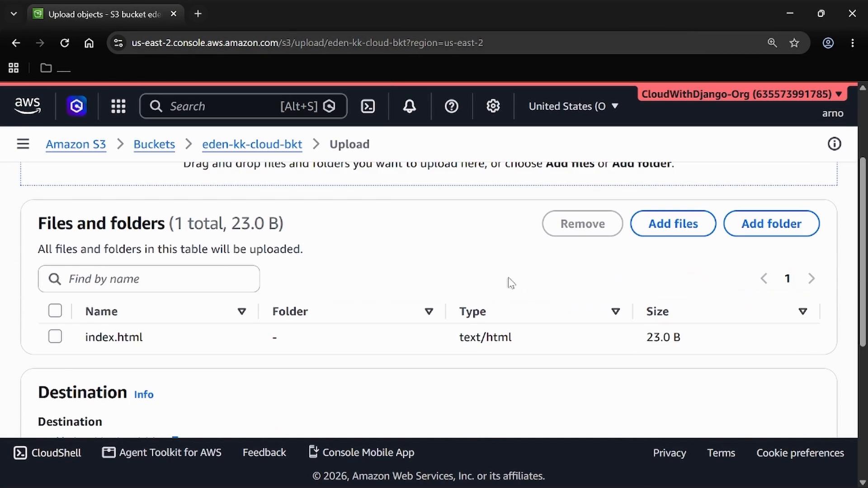Open the United States region dropdown

click(573, 106)
